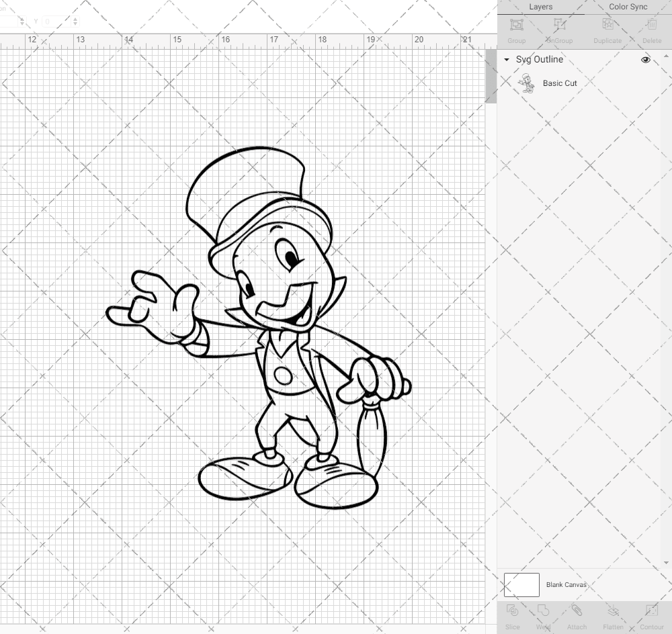The height and width of the screenshot is (634, 672).
Task: Collapse the Svg Outline group
Action: click(506, 60)
